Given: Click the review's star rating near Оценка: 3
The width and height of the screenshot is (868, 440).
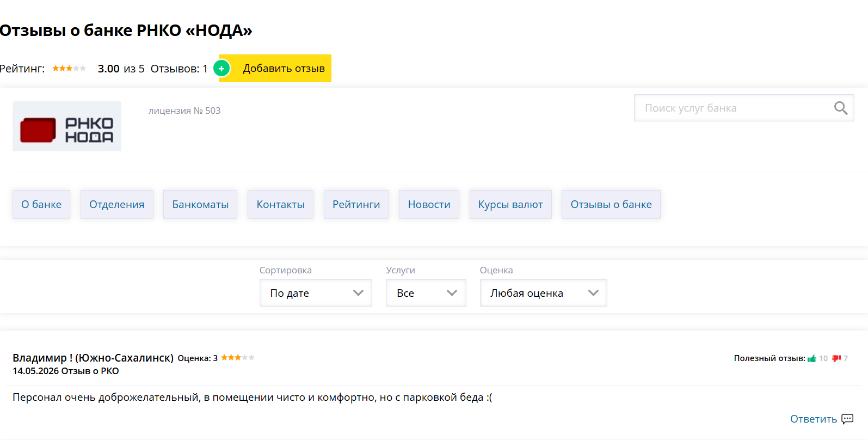Looking at the screenshot, I should 238,358.
